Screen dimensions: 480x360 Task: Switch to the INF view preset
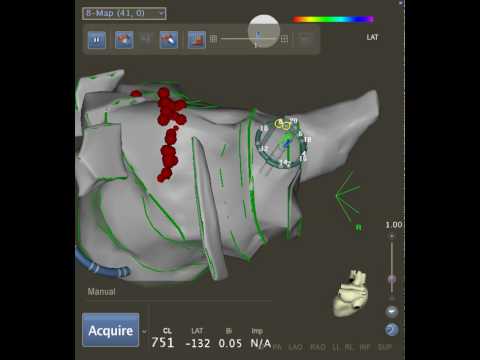pos(365,348)
